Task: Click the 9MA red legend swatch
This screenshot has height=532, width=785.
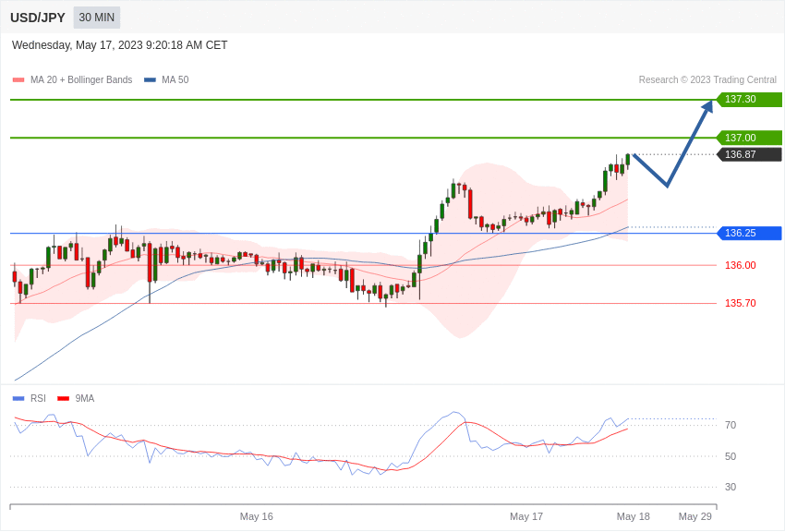Action: tap(63, 398)
